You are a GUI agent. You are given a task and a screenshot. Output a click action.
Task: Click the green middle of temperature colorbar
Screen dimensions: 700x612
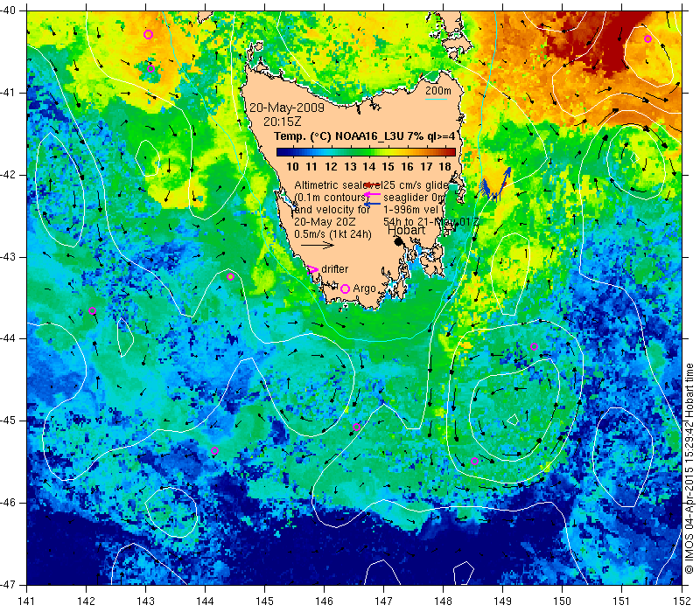point(366,152)
